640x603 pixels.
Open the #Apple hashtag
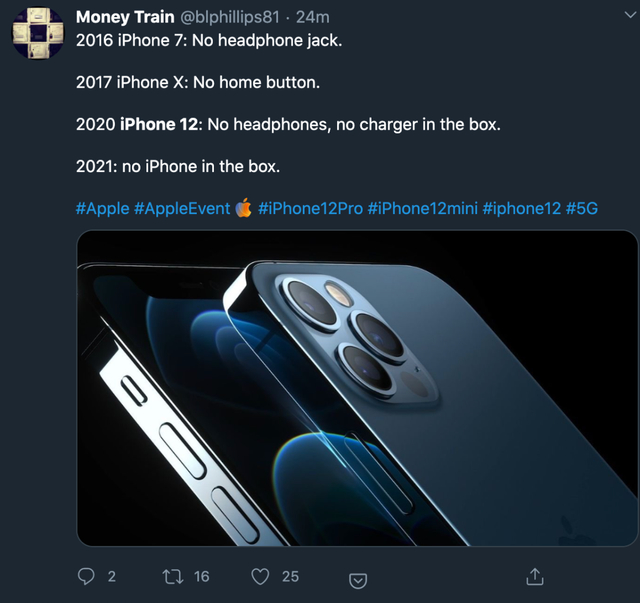(x=102, y=208)
